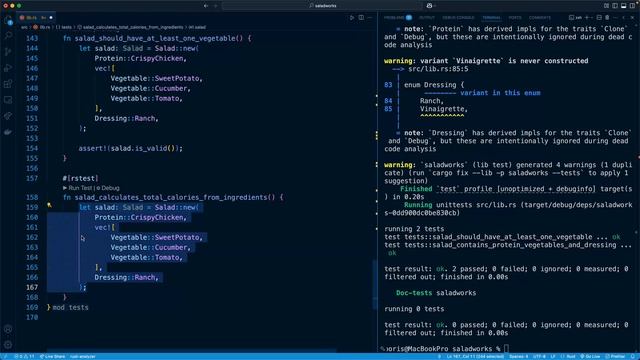Click the Run file play icon in editor toolbar
Screen dimensions: 640x360
point(352,18)
